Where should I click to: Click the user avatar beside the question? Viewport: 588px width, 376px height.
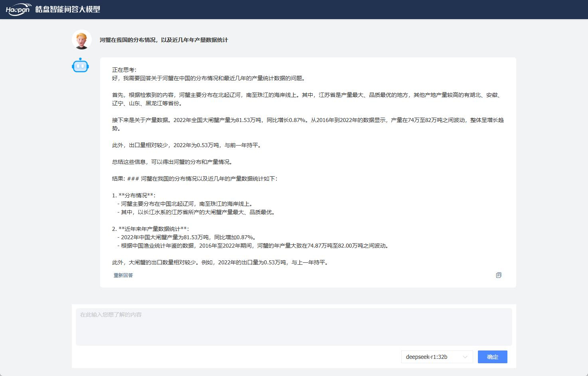tap(82, 39)
